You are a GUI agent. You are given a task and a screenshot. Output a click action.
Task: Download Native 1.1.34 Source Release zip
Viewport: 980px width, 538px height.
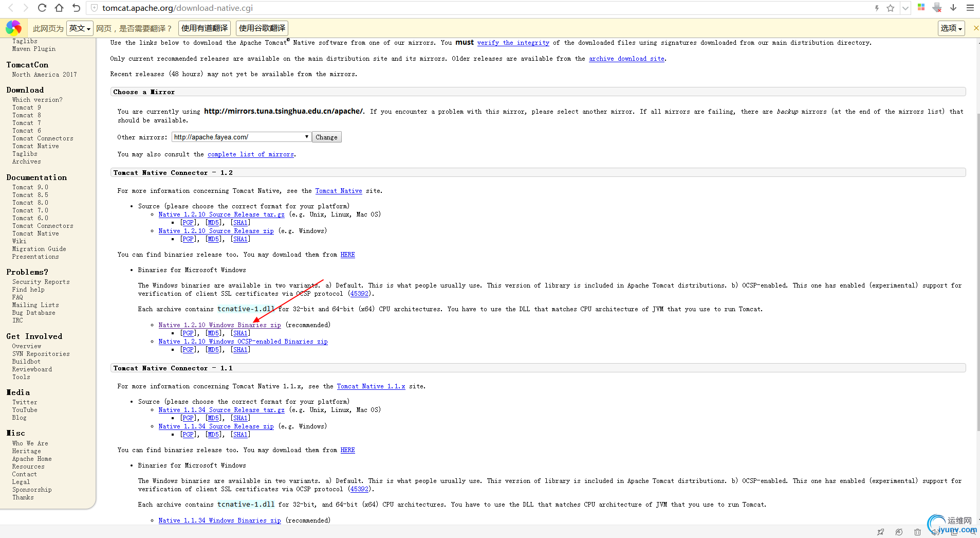216,426
